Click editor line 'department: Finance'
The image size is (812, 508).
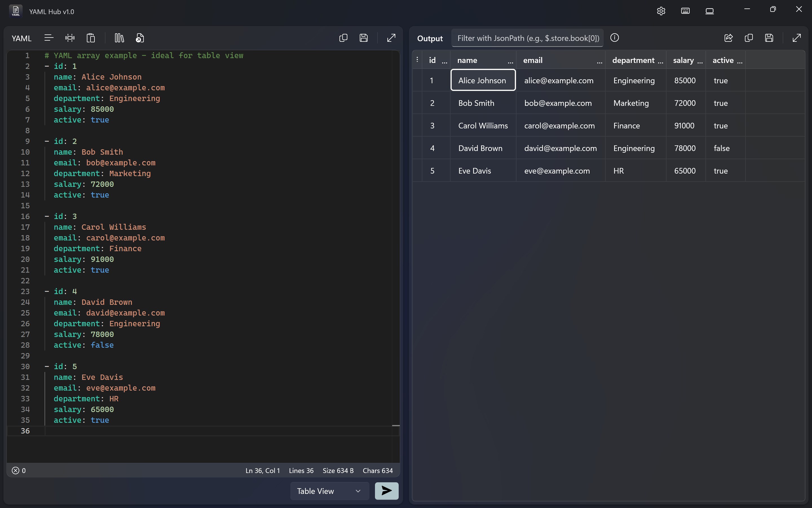(x=98, y=248)
